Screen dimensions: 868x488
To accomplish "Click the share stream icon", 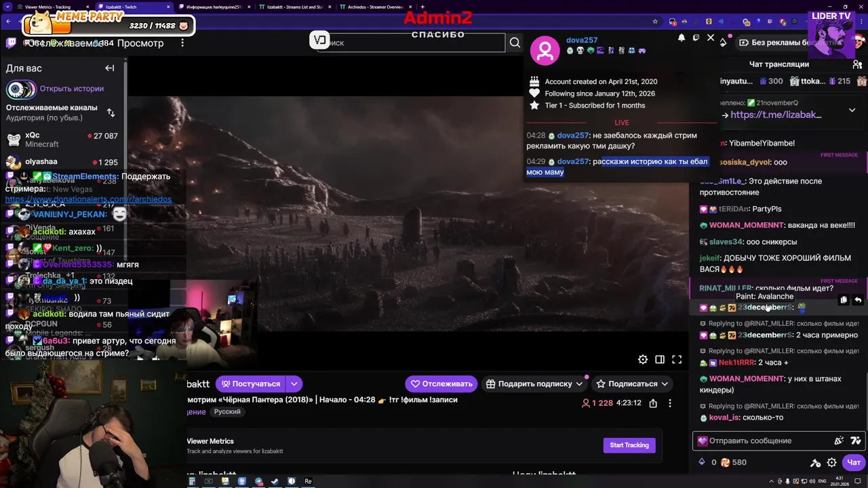I will [653, 403].
